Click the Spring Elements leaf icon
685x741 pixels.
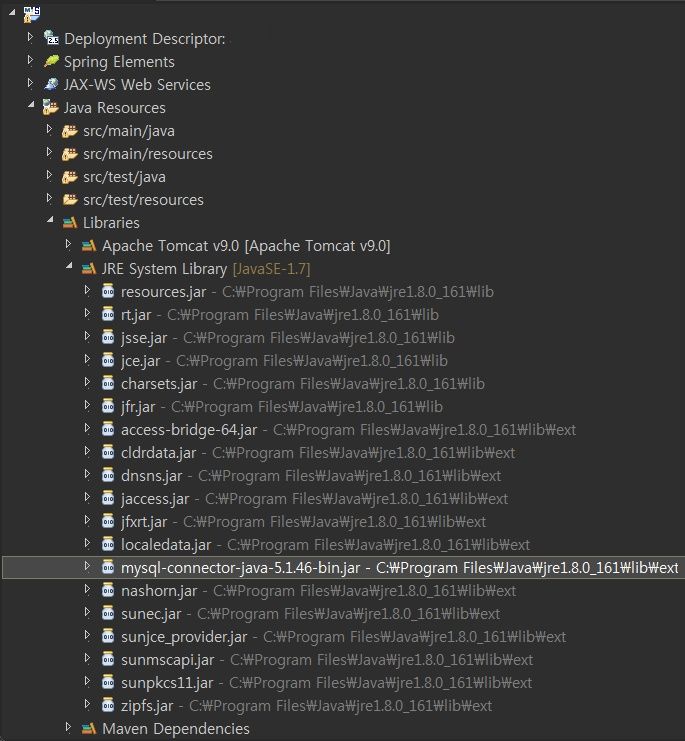tap(51, 61)
